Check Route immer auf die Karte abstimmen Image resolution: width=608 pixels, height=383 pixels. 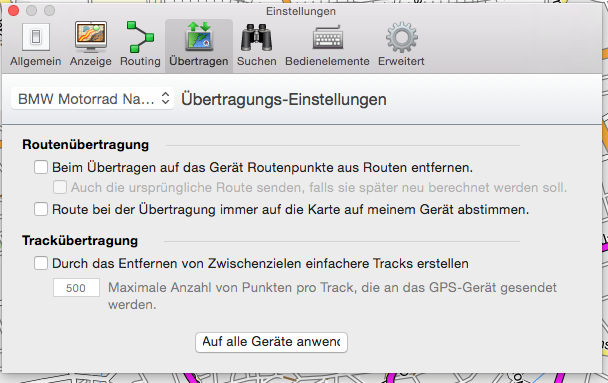tap(41, 209)
